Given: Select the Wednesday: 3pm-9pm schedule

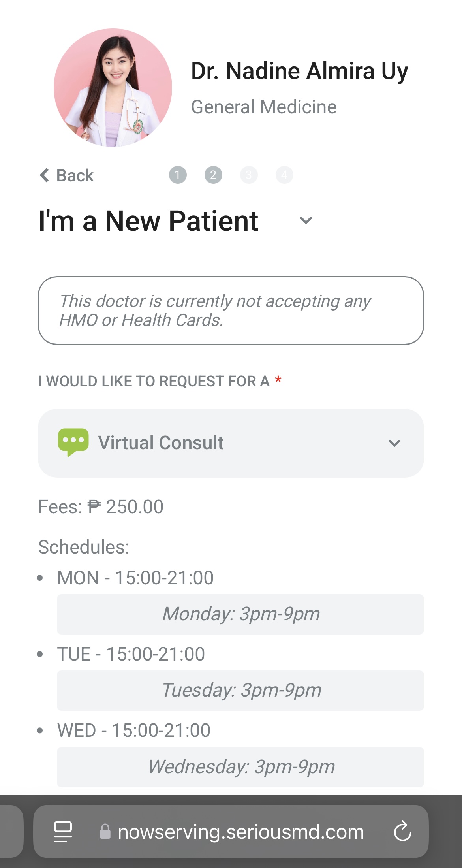Looking at the screenshot, I should pyautogui.click(x=240, y=767).
